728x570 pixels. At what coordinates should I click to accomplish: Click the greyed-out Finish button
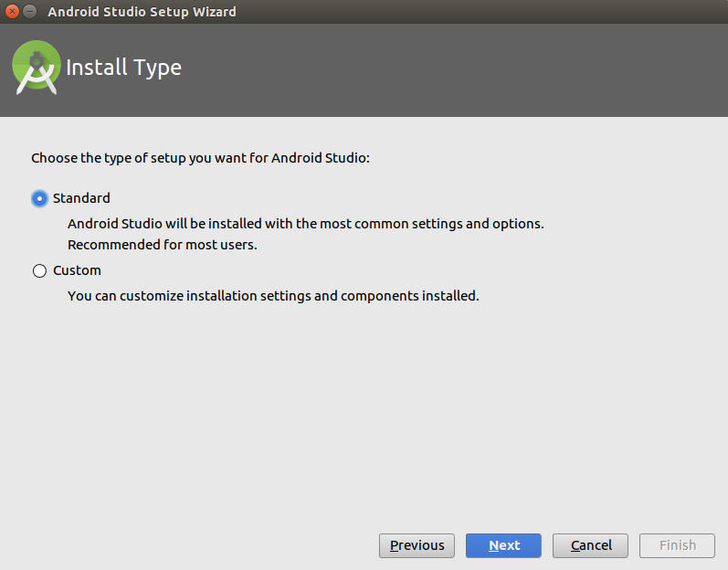pos(677,545)
